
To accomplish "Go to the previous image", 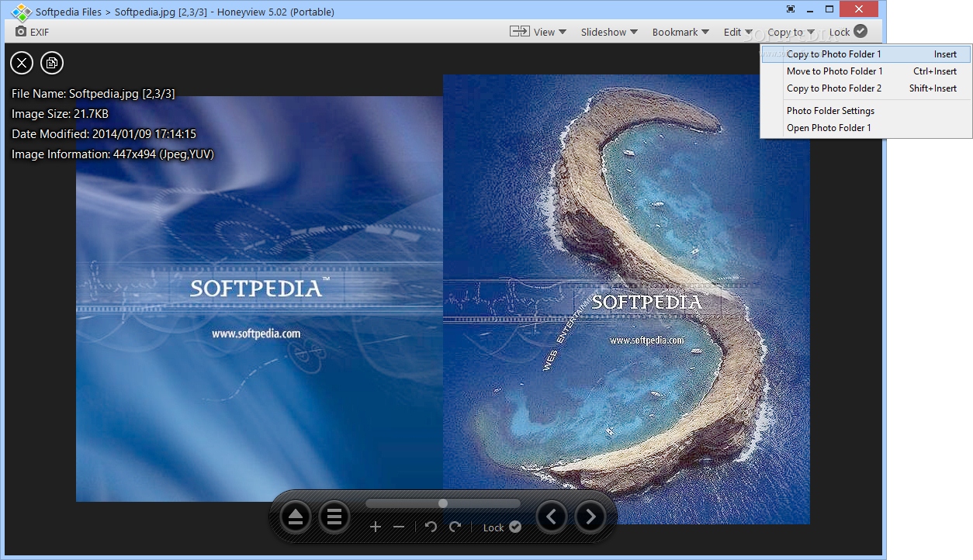I will [552, 517].
